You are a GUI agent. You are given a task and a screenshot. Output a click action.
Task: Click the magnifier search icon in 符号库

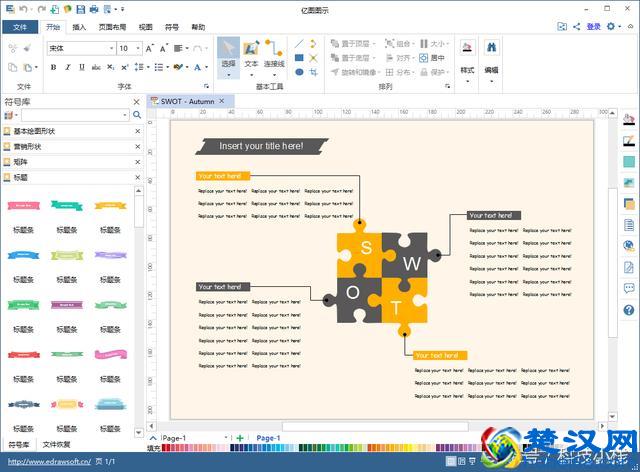pyautogui.click(x=137, y=115)
